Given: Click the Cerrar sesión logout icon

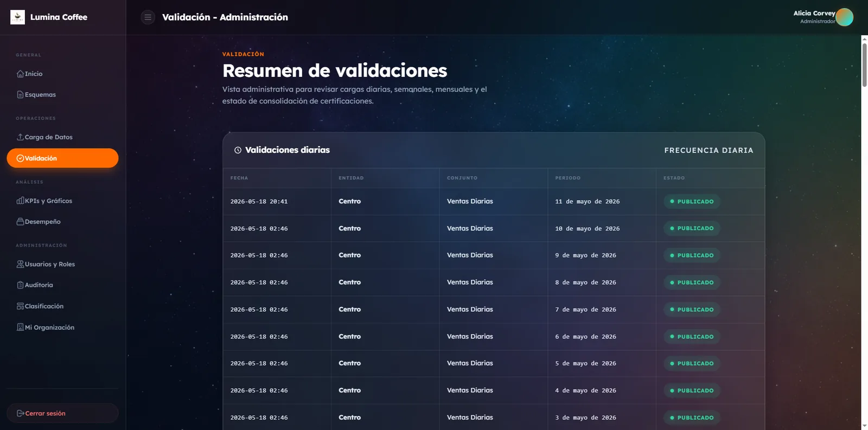Looking at the screenshot, I should click(20, 413).
